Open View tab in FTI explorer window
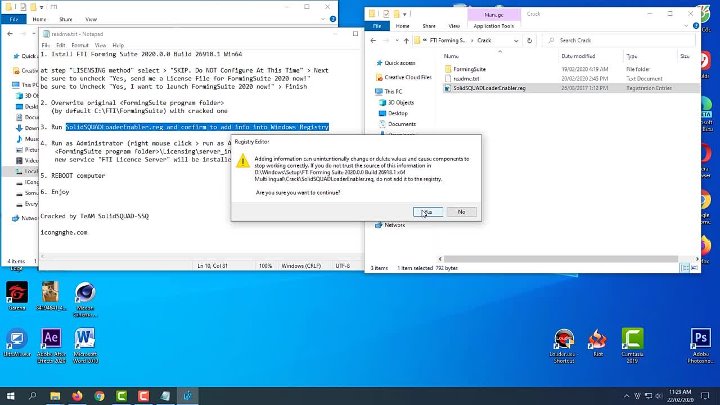The image size is (720, 405). pyautogui.click(x=91, y=19)
